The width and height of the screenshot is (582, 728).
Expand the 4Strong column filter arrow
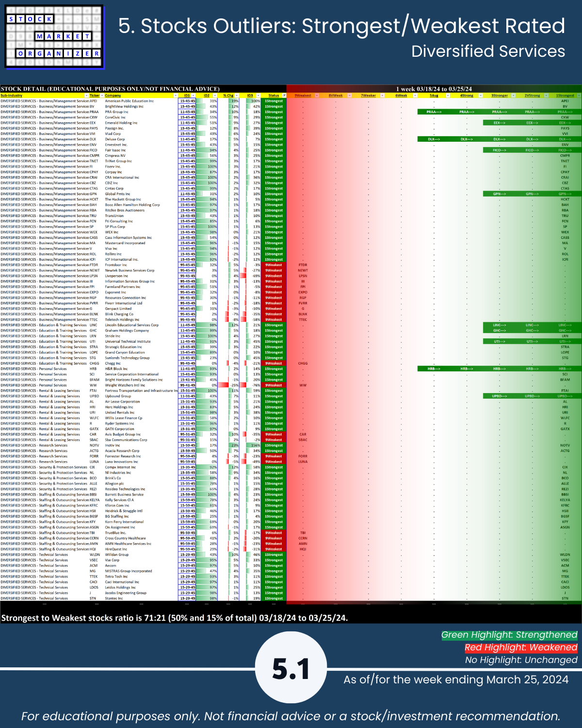(x=481, y=96)
